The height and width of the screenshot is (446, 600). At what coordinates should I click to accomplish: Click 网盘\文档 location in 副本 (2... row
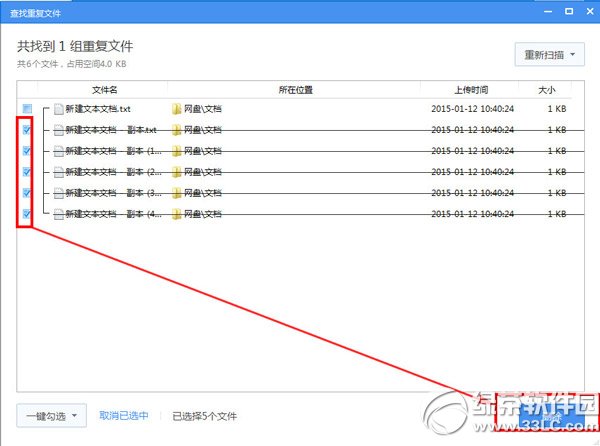click(203, 172)
